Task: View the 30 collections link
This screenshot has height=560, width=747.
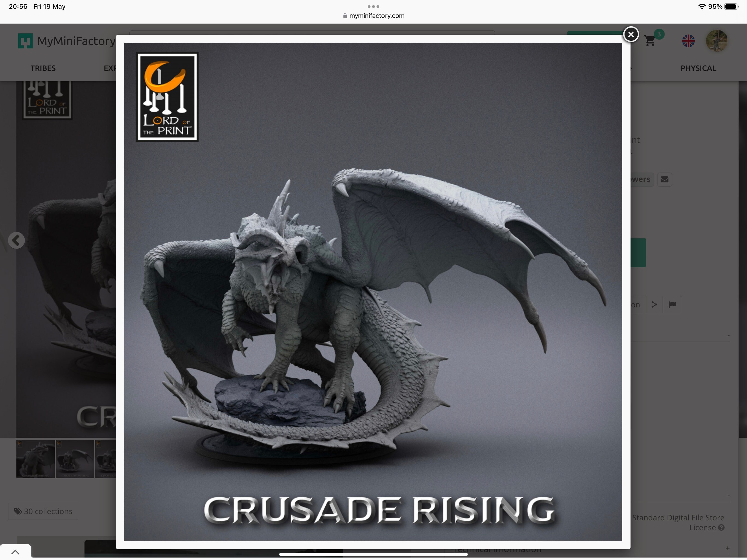Action: click(x=43, y=511)
